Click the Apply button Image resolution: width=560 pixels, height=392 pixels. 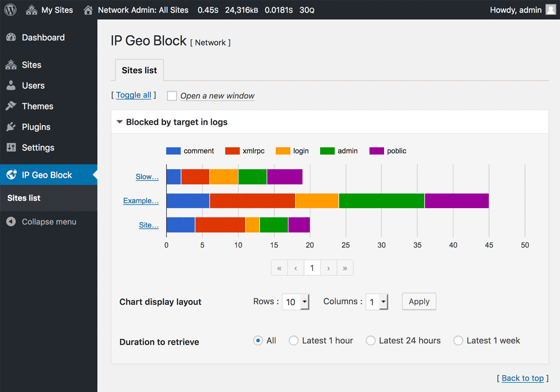(419, 301)
